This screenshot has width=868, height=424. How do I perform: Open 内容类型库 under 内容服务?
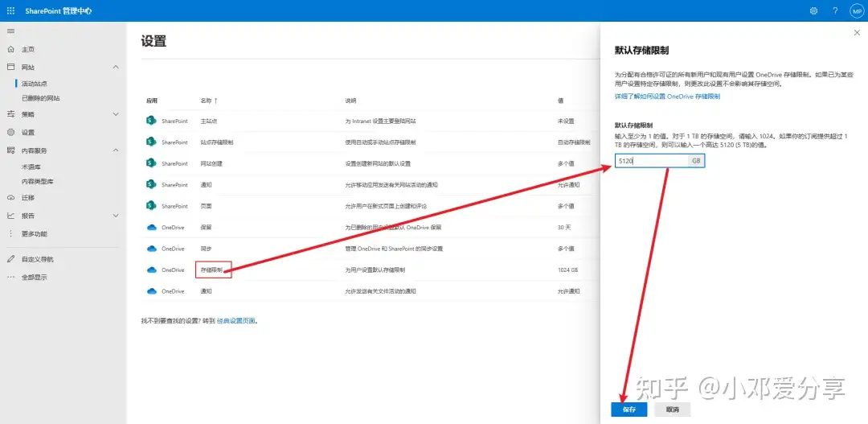37,181
